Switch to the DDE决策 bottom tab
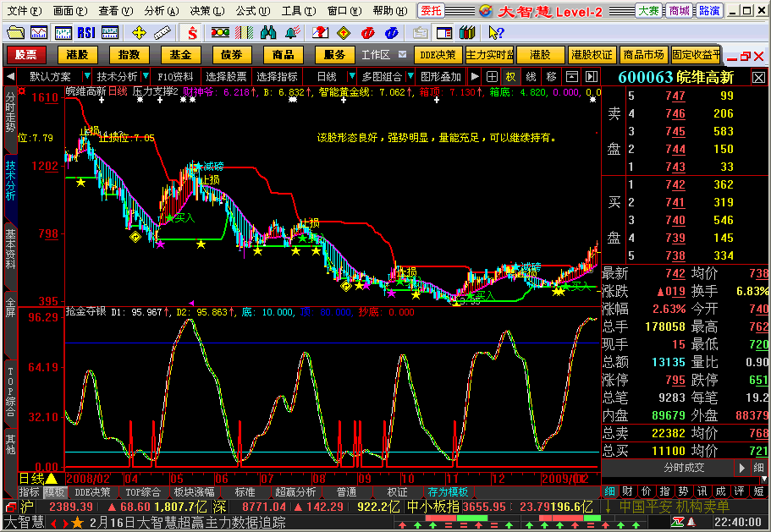The width and height of the screenshot is (771, 532). (x=92, y=491)
